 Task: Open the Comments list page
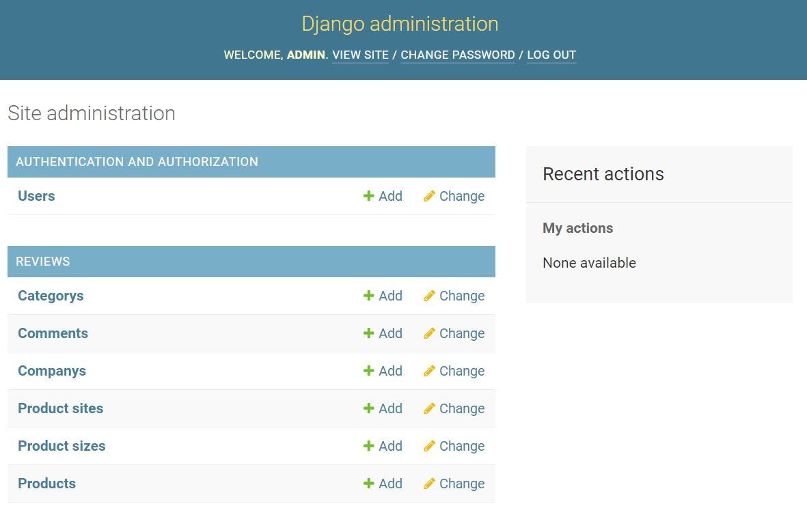pyautogui.click(x=53, y=333)
